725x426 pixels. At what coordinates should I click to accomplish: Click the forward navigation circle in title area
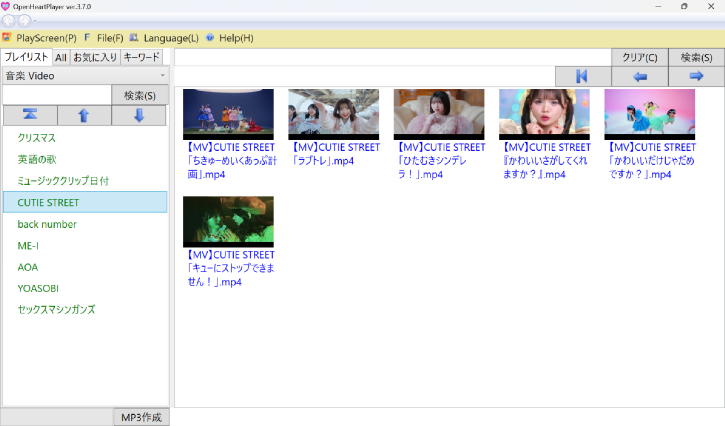(25, 20)
